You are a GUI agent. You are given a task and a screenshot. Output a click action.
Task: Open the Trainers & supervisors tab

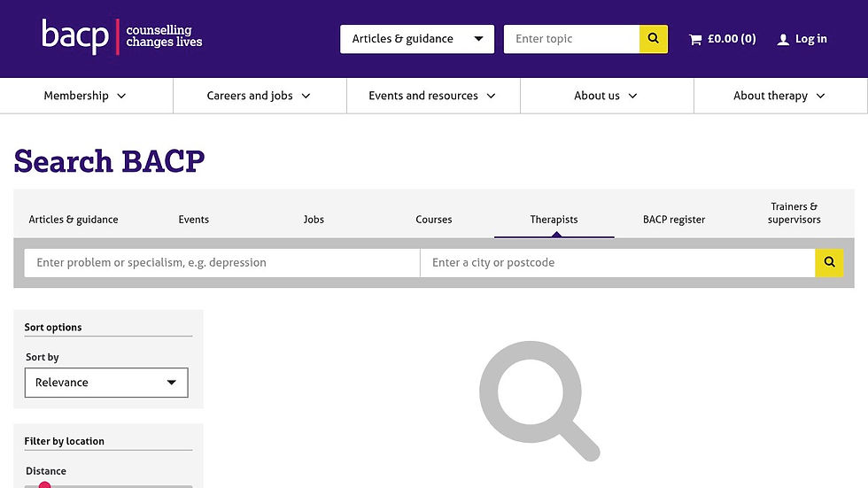pyautogui.click(x=794, y=213)
